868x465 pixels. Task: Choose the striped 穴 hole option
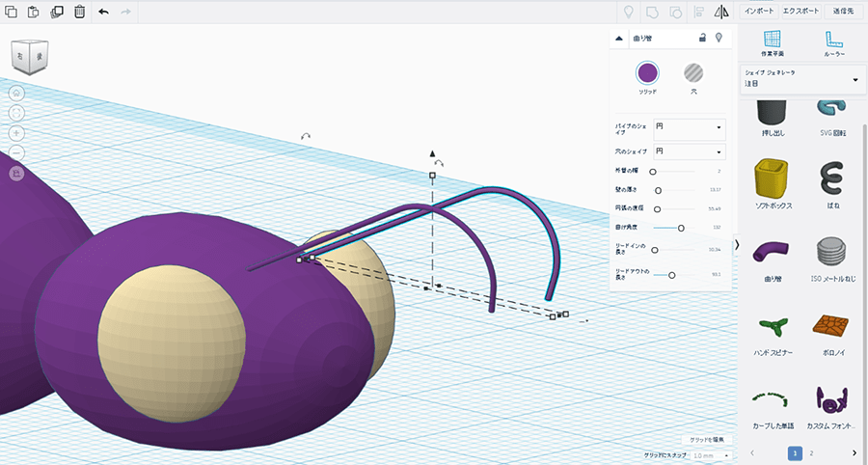(x=693, y=72)
